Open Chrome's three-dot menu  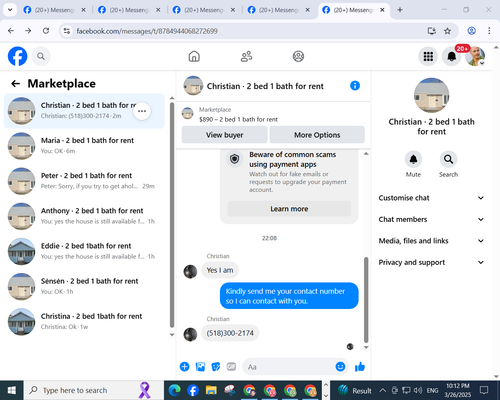click(489, 31)
